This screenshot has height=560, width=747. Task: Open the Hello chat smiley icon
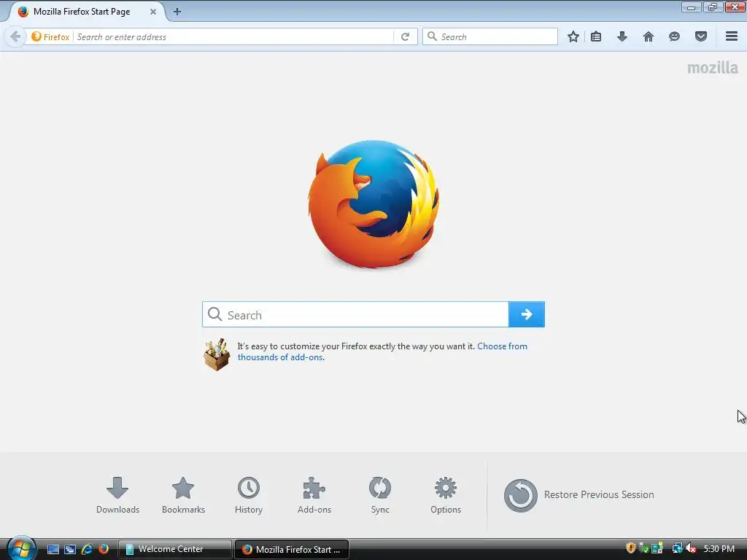674,36
